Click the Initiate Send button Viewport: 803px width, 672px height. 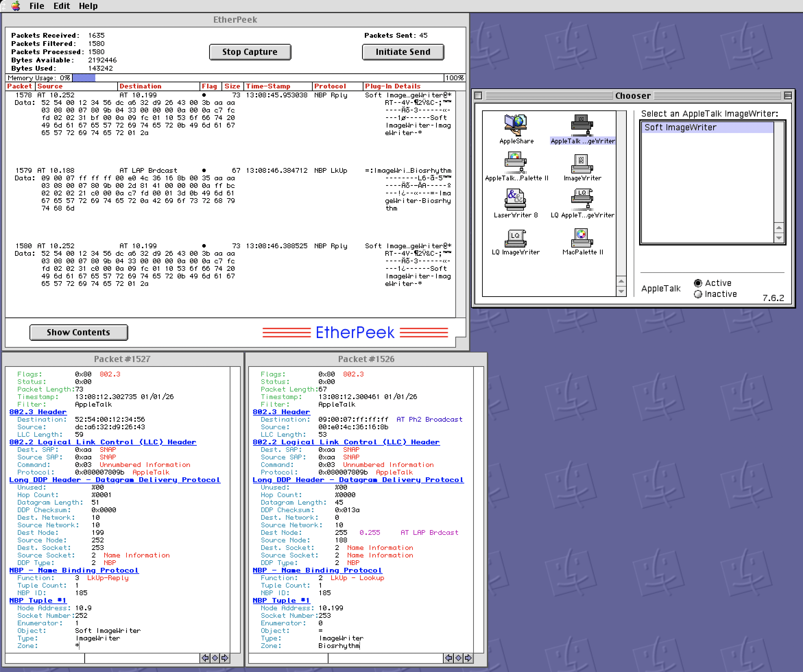click(403, 52)
